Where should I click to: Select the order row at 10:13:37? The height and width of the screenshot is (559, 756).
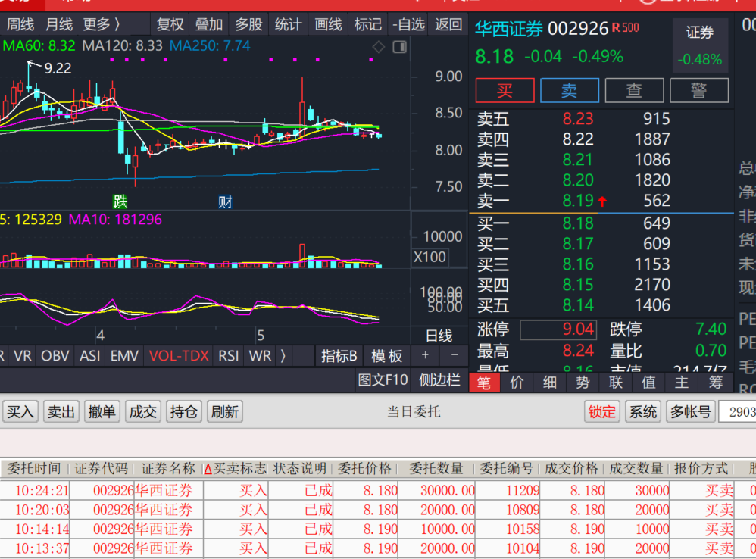pos(378,548)
